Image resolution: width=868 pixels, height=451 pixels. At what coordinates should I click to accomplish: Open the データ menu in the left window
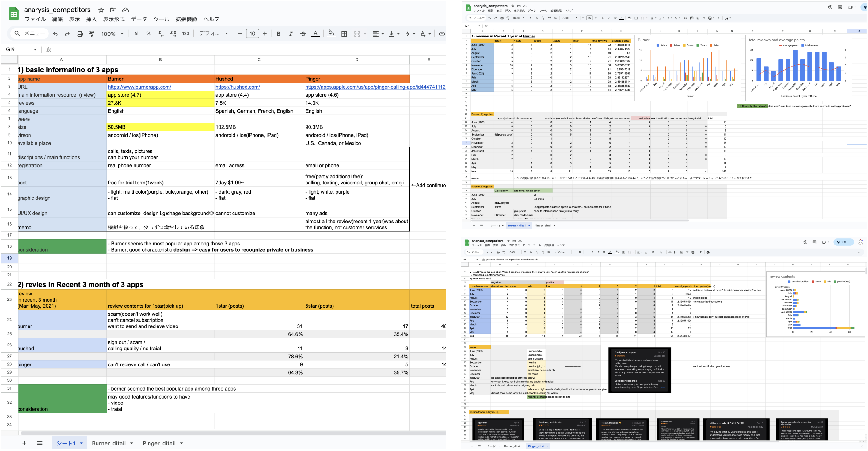[x=139, y=19]
